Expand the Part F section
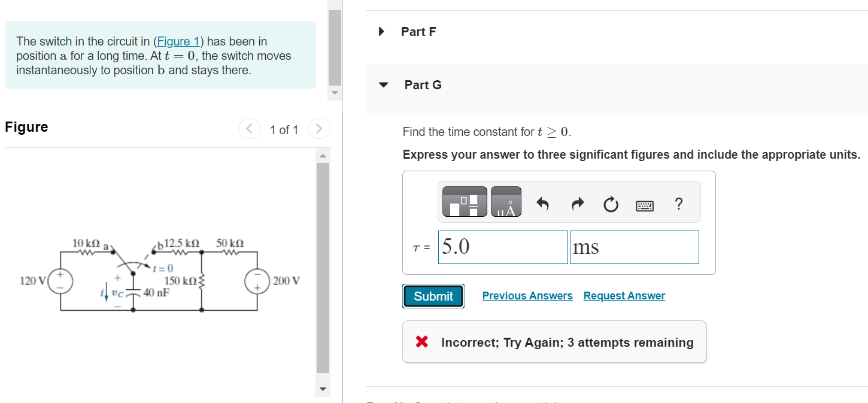868x403 pixels. click(381, 31)
